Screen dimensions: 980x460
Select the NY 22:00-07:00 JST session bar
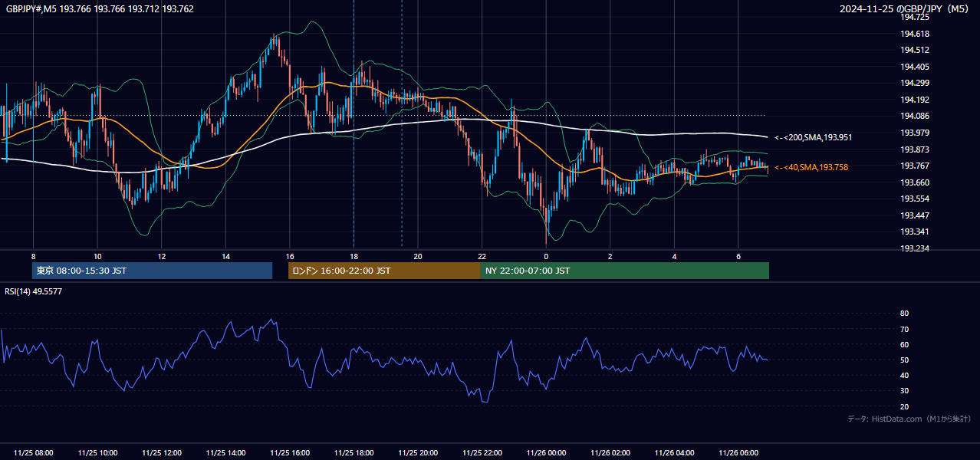[625, 271]
